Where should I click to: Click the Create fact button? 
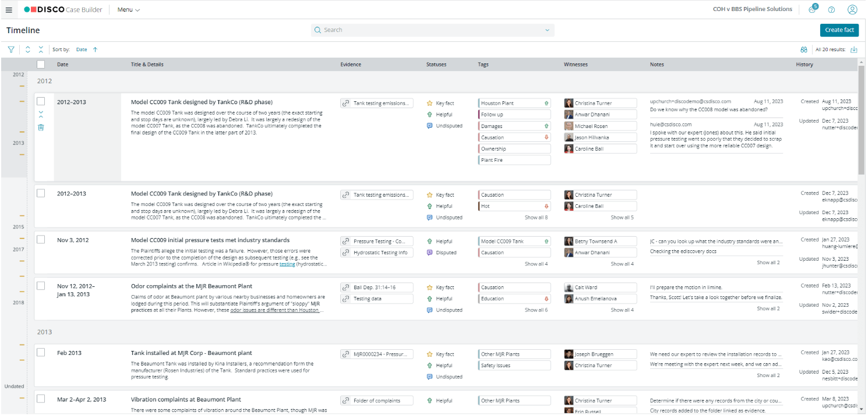tap(839, 30)
